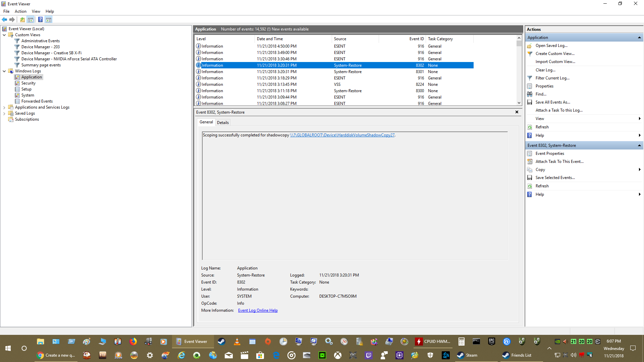Screen dimensions: 644x362
Task: Click Open Saved Log folder icon
Action: (x=530, y=46)
